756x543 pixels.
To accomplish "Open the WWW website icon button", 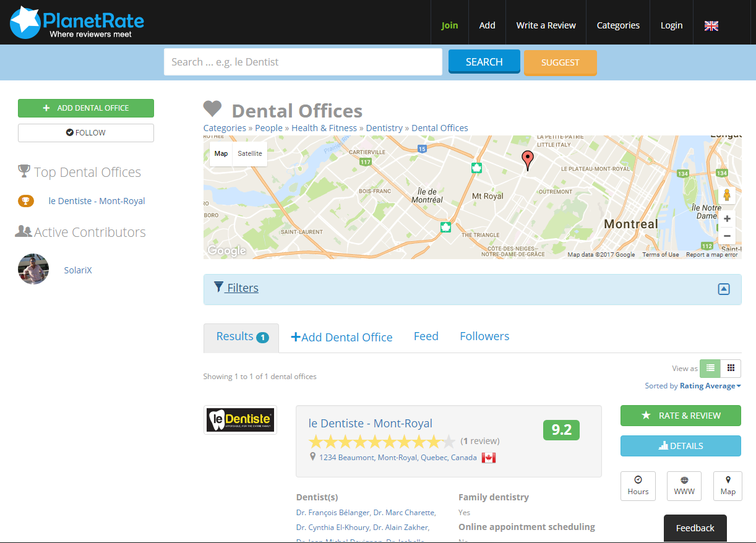I will pos(684,485).
